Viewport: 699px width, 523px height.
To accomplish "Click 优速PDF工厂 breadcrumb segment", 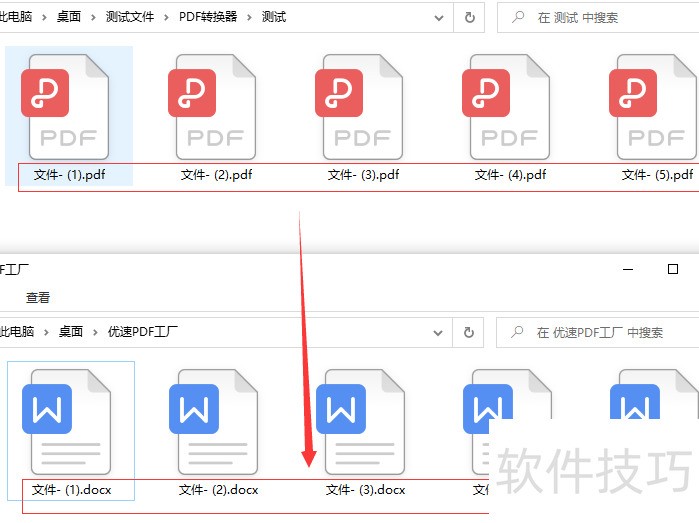I will pyautogui.click(x=143, y=332).
